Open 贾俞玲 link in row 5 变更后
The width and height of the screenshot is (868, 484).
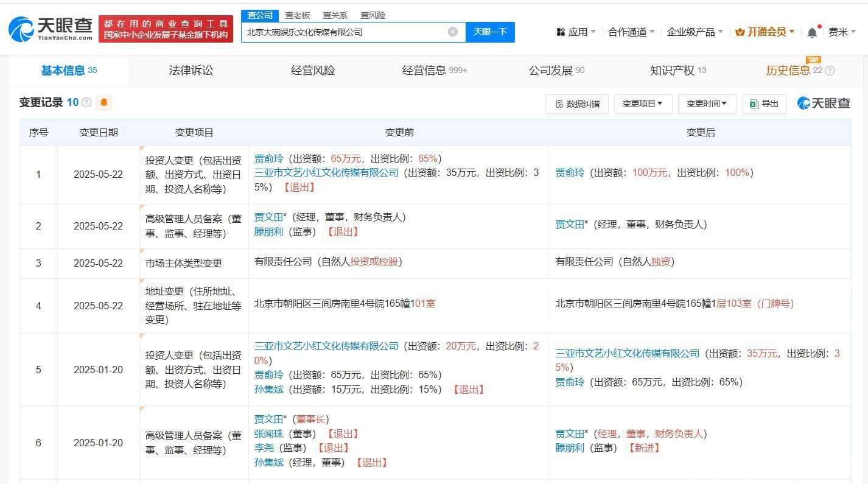coord(570,382)
